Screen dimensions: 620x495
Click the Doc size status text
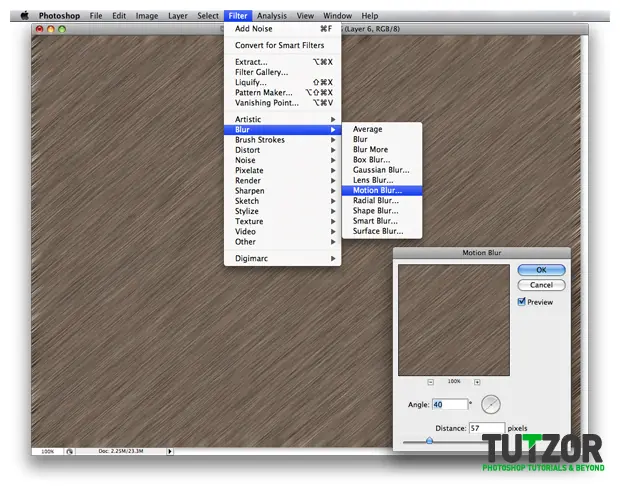click(121, 451)
